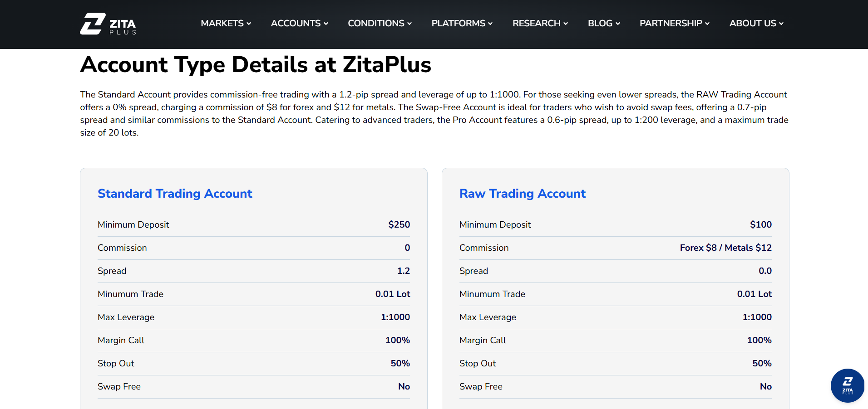Click the Standard Trading Account heading
Viewport: 868px width, 409px height.
tap(175, 194)
